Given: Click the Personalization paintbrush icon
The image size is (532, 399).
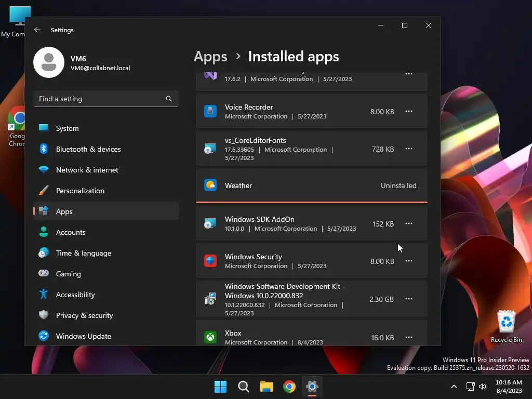Looking at the screenshot, I should (x=44, y=190).
